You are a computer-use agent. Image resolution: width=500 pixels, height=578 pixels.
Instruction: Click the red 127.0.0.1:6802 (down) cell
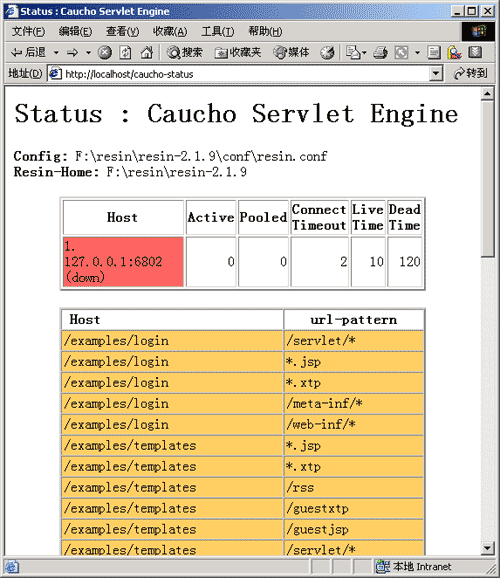point(123,262)
